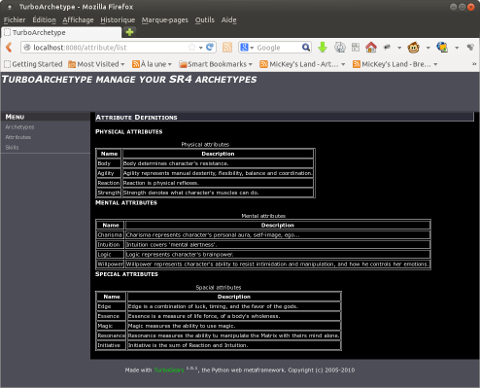Click the Reaction name cell

click(109, 183)
